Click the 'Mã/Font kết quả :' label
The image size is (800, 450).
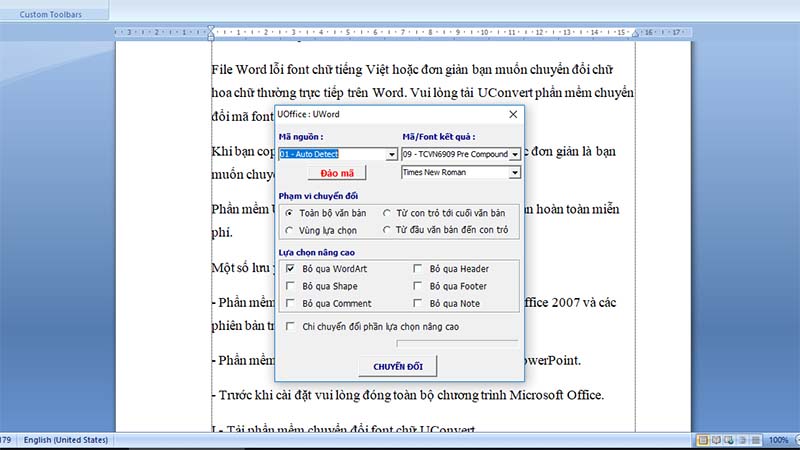click(439, 137)
